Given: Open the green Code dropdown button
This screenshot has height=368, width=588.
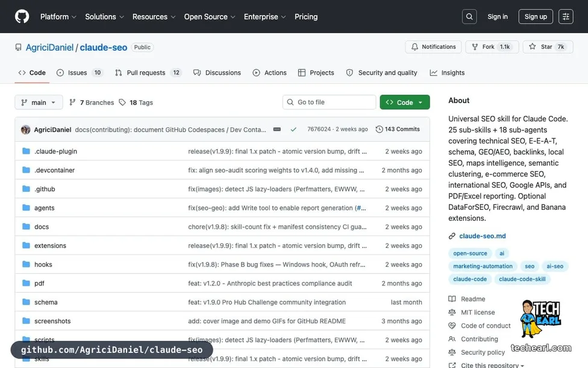Looking at the screenshot, I should [405, 102].
